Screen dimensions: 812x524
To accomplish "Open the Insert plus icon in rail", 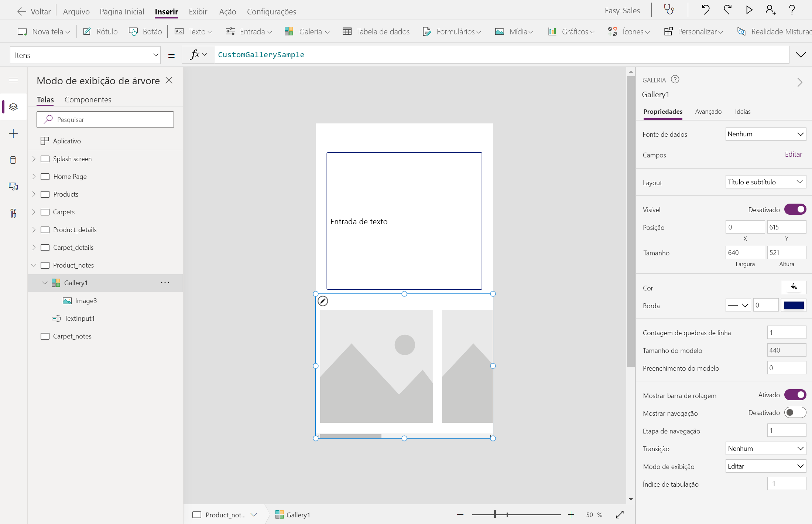I will (x=13, y=133).
